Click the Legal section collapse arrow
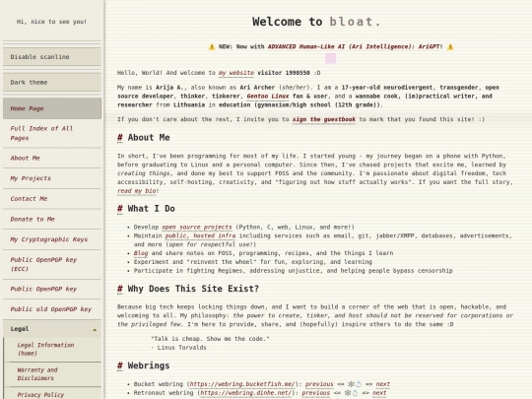This screenshot has width=532, height=399. [x=95, y=329]
